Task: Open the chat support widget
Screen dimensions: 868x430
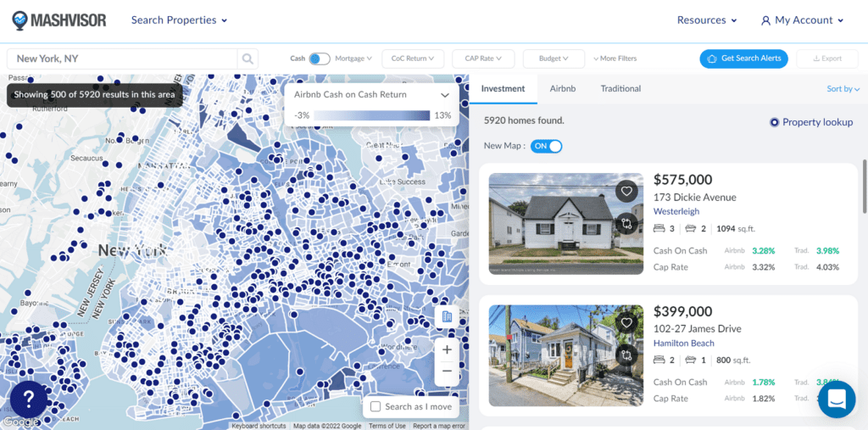Action: click(836, 399)
